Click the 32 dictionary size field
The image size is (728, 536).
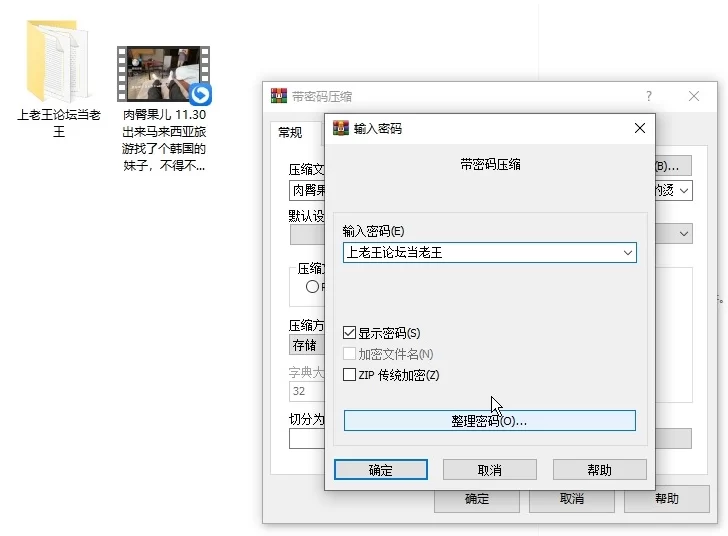coord(307,391)
